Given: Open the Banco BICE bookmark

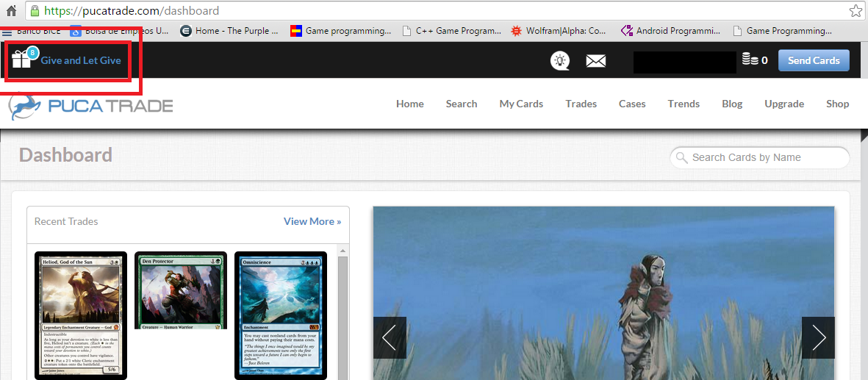Looking at the screenshot, I should 32,31.
